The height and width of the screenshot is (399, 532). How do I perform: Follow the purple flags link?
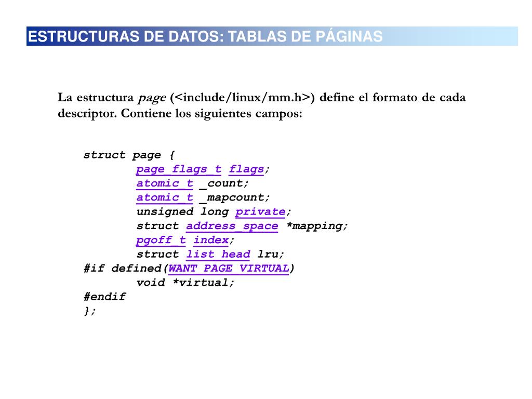coord(246,169)
